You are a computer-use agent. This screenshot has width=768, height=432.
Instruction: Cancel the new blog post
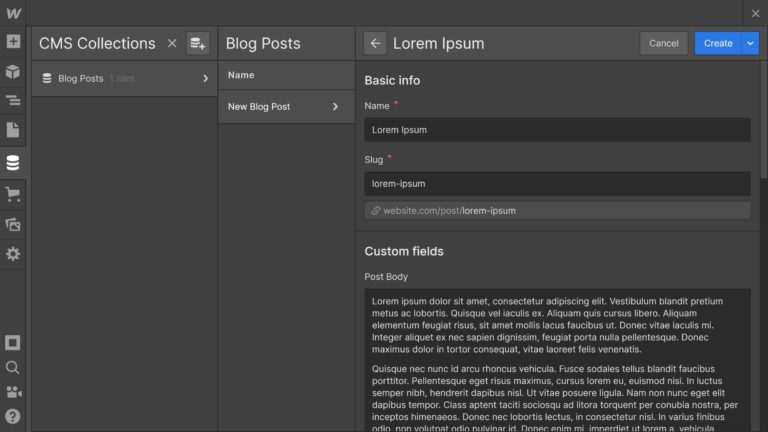coord(664,43)
